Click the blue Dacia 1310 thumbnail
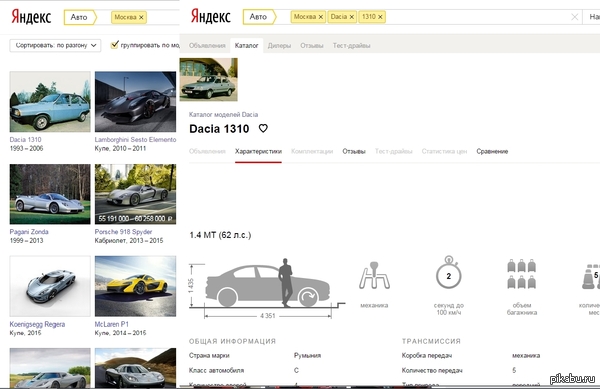The image size is (600, 389). (50, 102)
